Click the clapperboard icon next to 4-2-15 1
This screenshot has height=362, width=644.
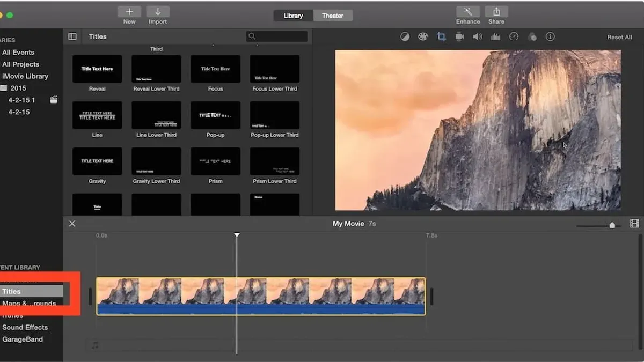(x=54, y=100)
